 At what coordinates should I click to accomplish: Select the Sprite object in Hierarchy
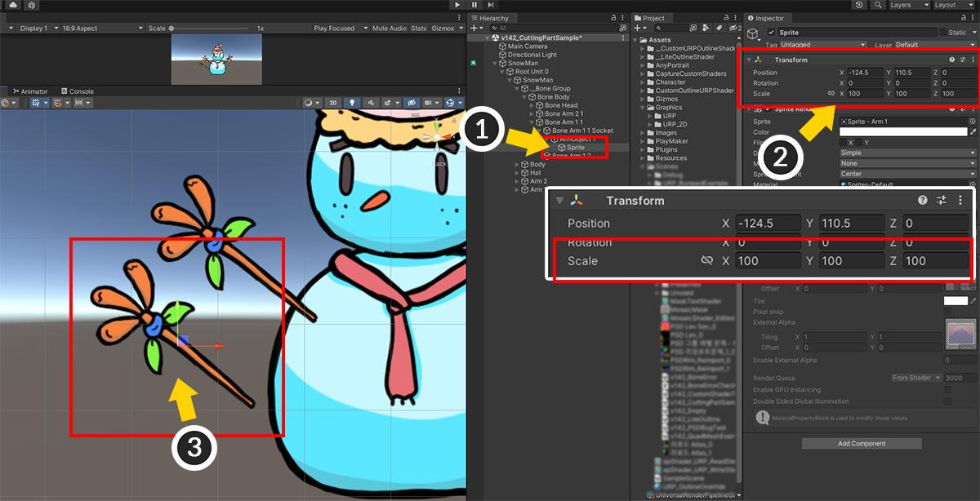576,148
